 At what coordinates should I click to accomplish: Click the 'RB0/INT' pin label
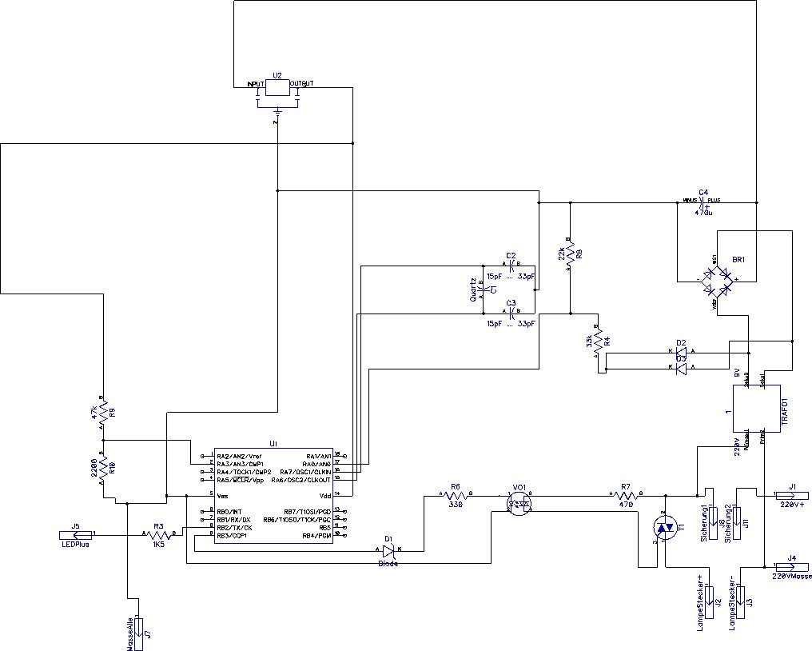[x=230, y=512]
